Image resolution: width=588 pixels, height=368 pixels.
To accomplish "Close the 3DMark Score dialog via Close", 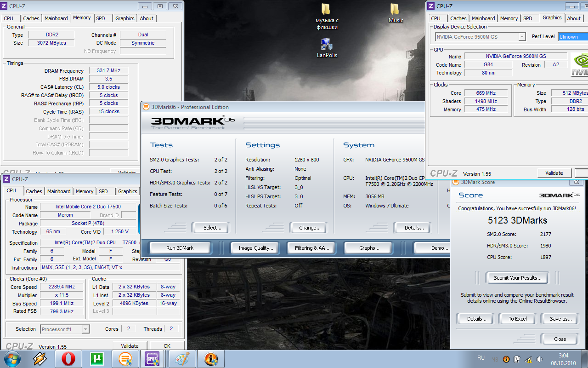I will pyautogui.click(x=560, y=339).
